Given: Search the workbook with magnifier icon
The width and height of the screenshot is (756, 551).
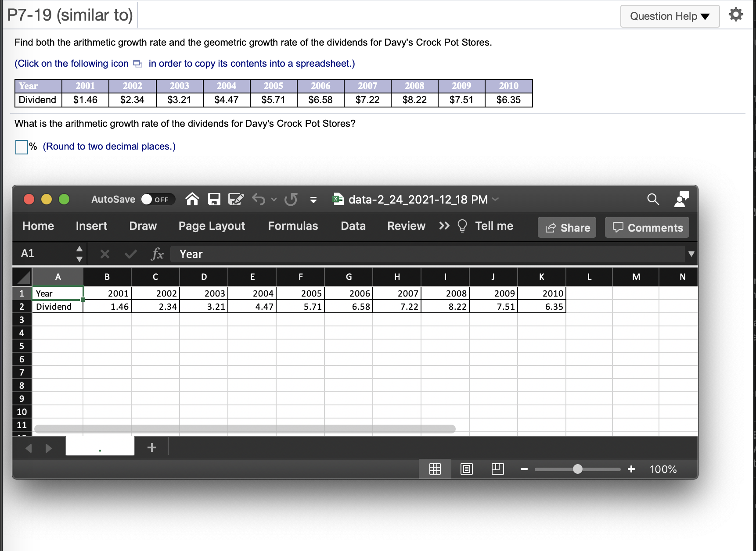Looking at the screenshot, I should click(653, 199).
